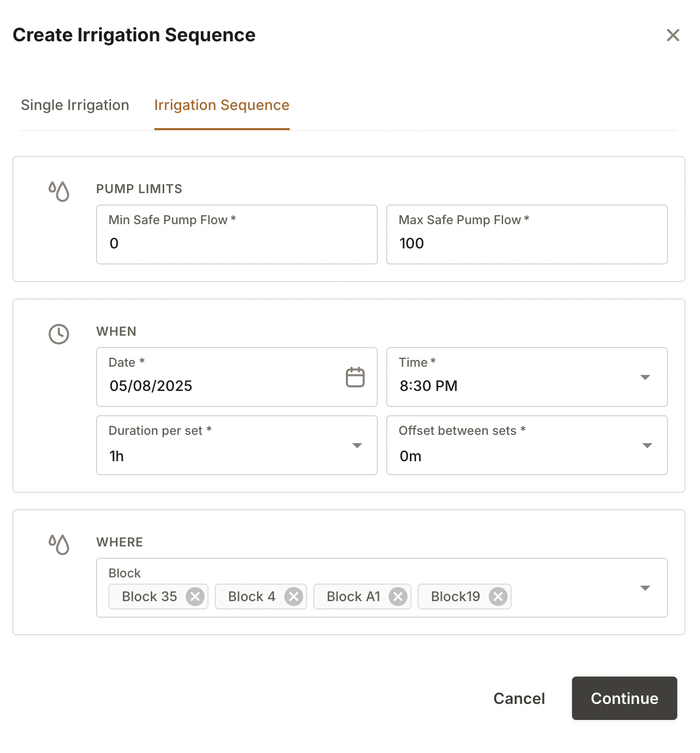This screenshot has height=753, width=700.
Task: Click Cancel to discard the sequence
Action: pyautogui.click(x=519, y=698)
